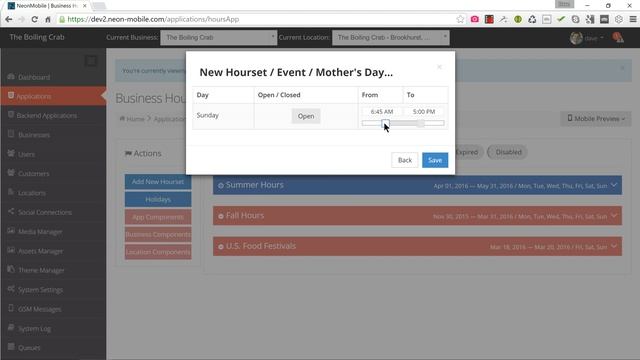Image resolution: width=640 pixels, height=360 pixels.
Task: Click the notification icon beside dave
Action: pos(618,38)
